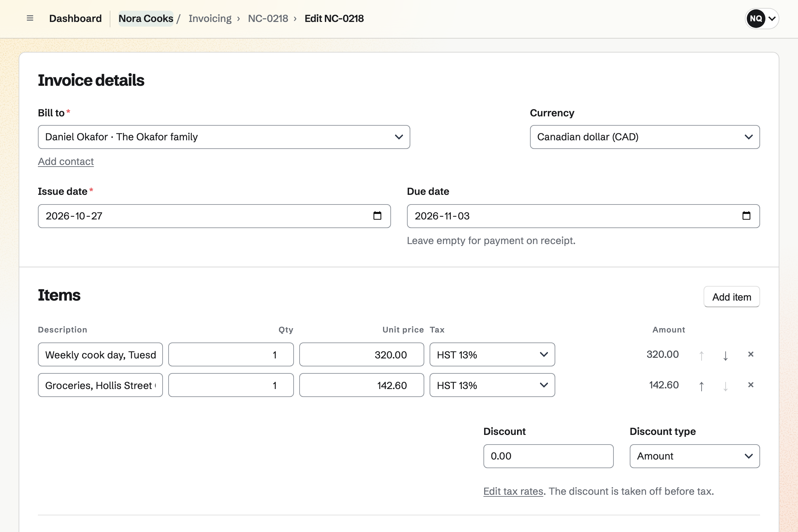Remove the Groceries item row
This screenshot has height=532, width=798.
[751, 385]
